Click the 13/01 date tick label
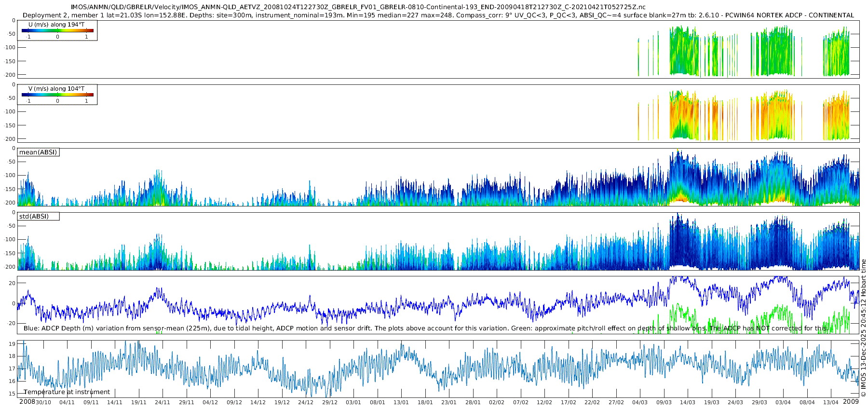Viewport: 868px width, 410px height. coord(401,403)
